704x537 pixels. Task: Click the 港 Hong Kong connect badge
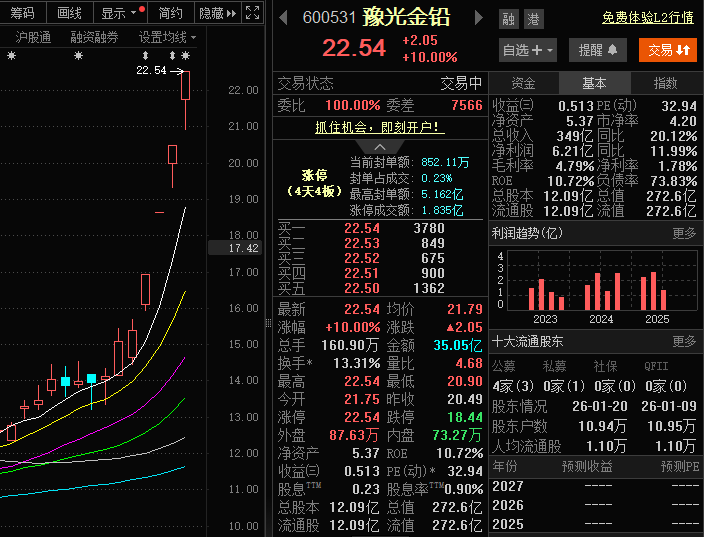(x=533, y=19)
